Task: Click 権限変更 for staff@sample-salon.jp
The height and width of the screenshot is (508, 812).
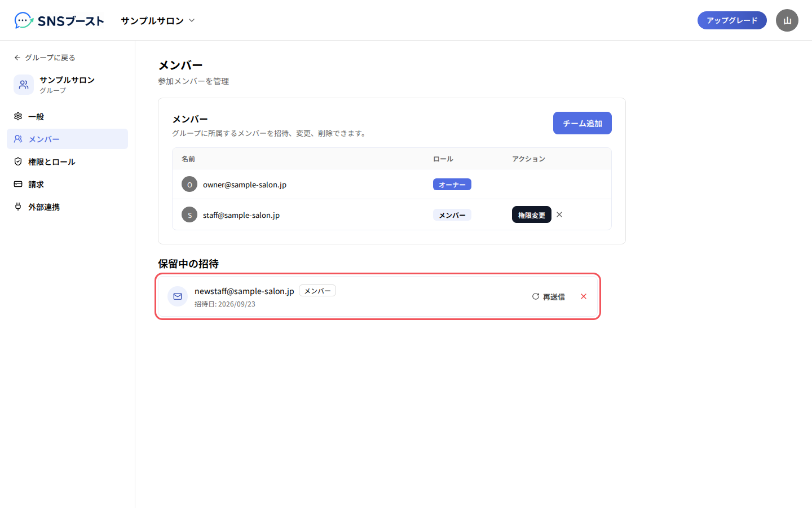Action: point(532,214)
